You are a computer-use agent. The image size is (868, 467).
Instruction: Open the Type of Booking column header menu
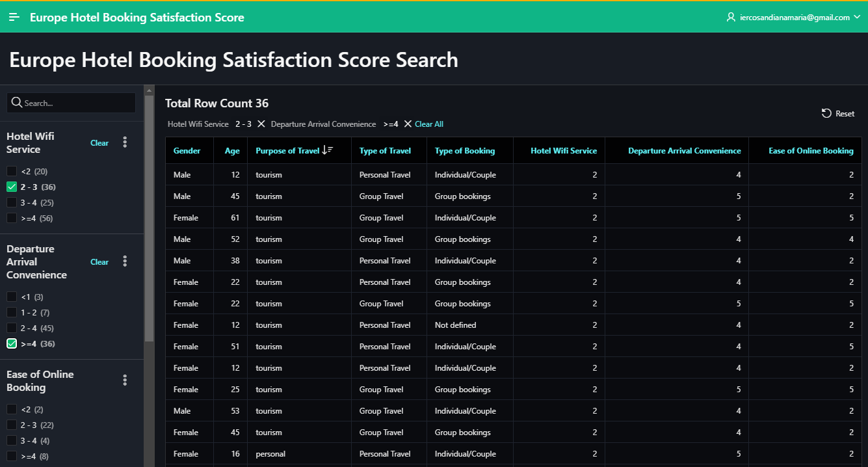464,151
